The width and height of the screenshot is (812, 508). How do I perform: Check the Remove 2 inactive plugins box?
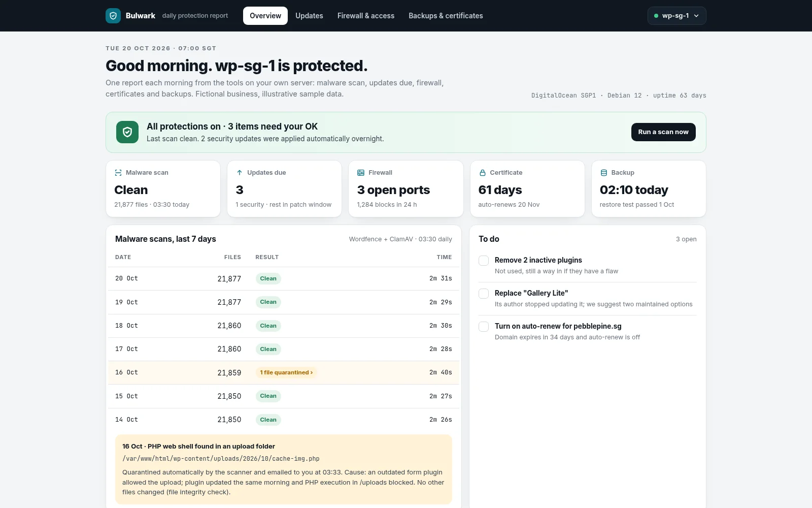pos(484,261)
